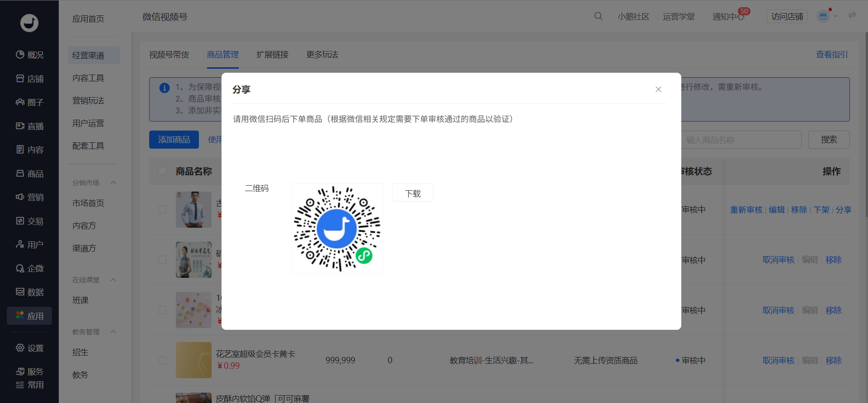Click 重新审核 for first product
Screen dimensions: 868x403
(x=746, y=210)
